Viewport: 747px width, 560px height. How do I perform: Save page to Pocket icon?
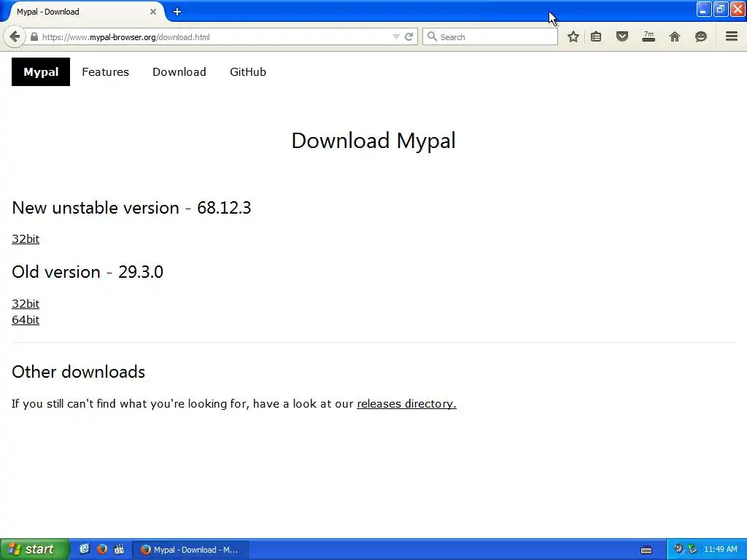coord(622,36)
